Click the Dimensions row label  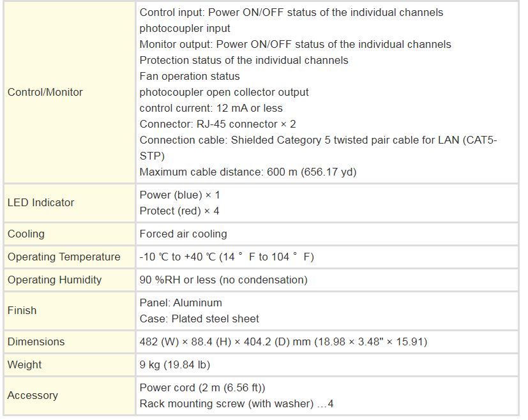36,341
